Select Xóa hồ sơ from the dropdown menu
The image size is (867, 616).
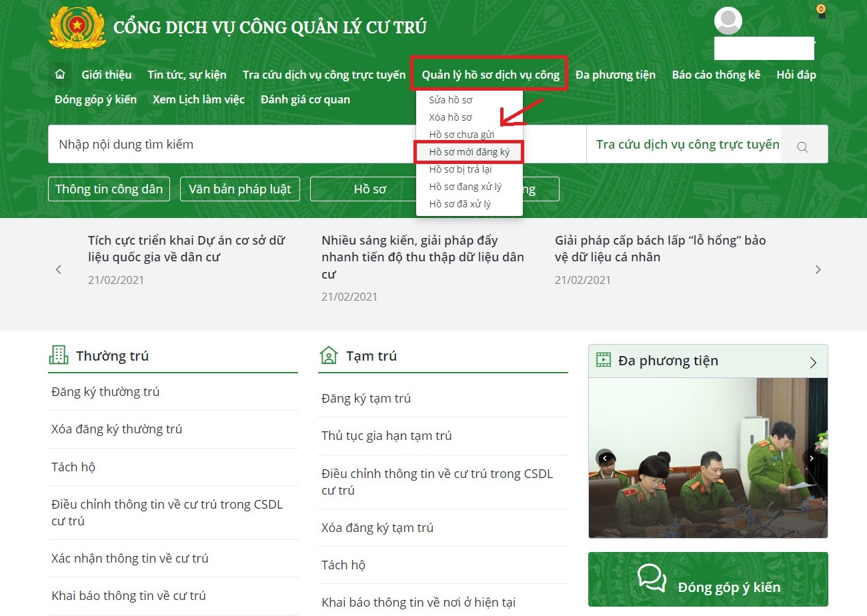(452, 117)
